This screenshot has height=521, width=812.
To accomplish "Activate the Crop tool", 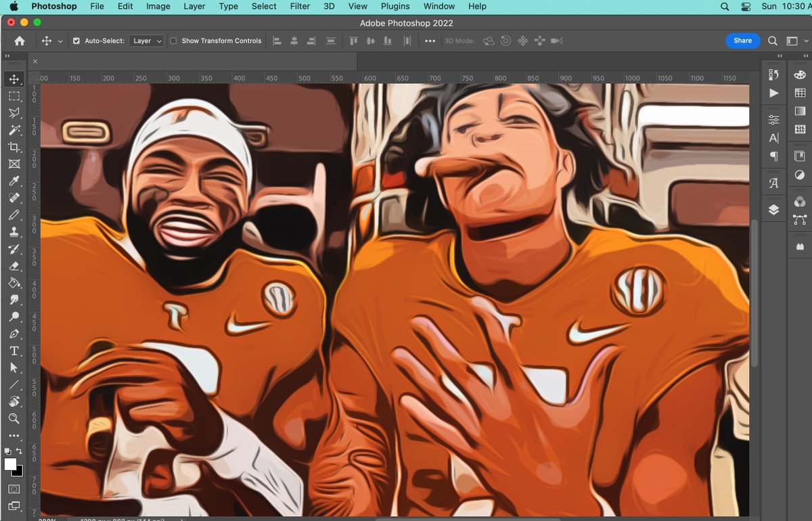I will point(14,147).
